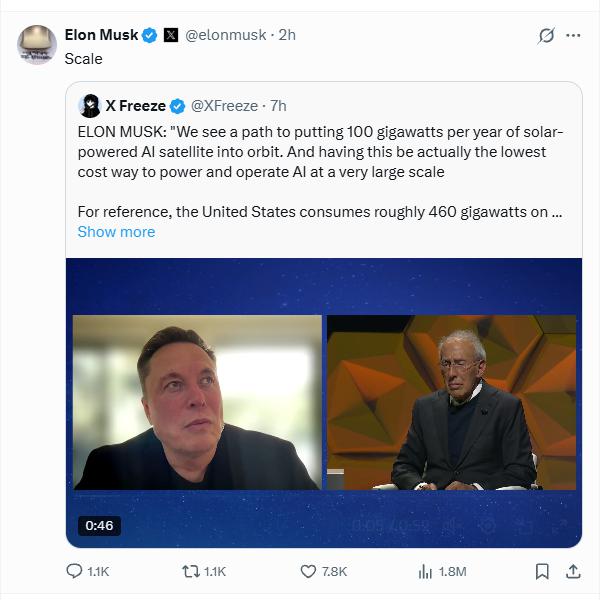Click the 7h quoted post timestamp
Viewport: 614px width, 600px height.
tap(278, 106)
